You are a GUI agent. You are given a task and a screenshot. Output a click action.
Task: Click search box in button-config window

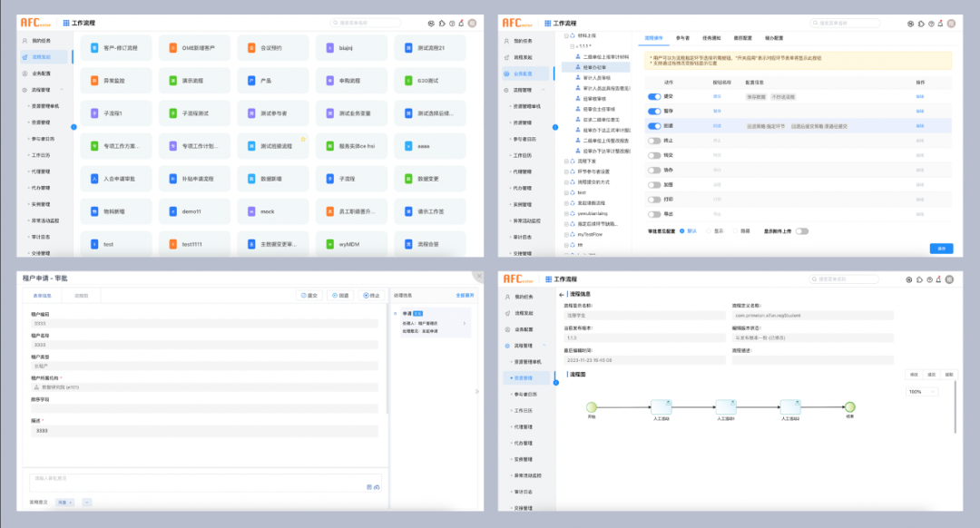point(845,23)
